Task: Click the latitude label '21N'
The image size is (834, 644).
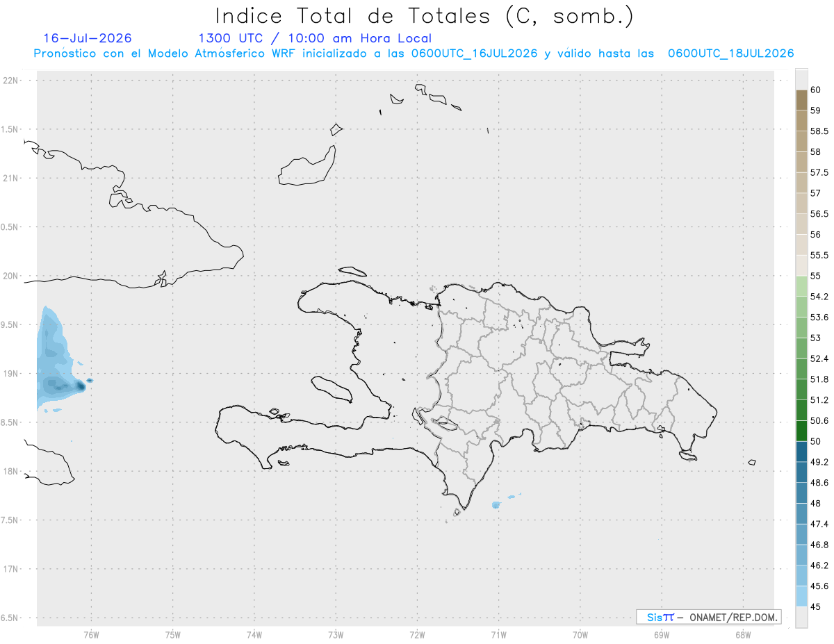Action: [12, 179]
